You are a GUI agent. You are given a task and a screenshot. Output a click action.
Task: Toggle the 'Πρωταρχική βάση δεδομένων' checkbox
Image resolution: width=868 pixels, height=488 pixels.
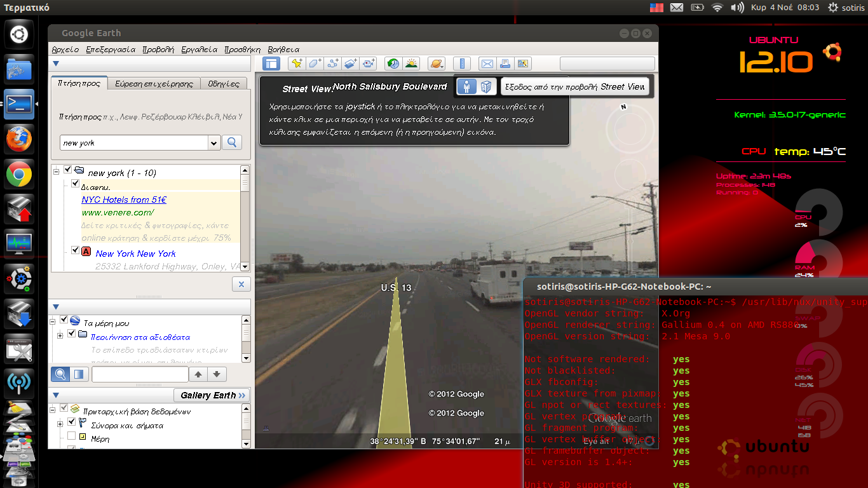[64, 408]
